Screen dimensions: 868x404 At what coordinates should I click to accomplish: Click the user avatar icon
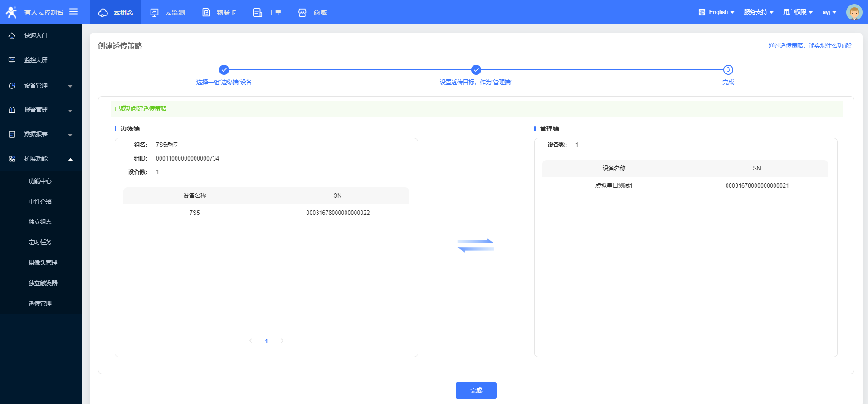854,12
